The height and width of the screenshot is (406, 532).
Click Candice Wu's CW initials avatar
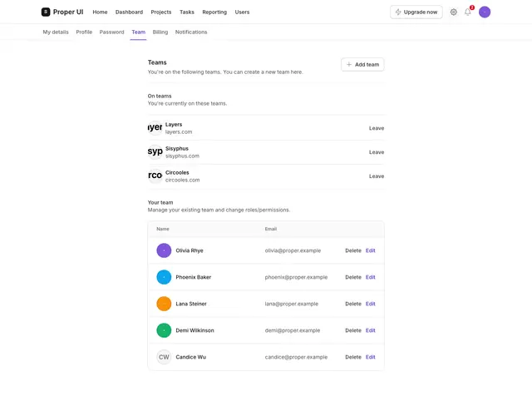click(164, 357)
